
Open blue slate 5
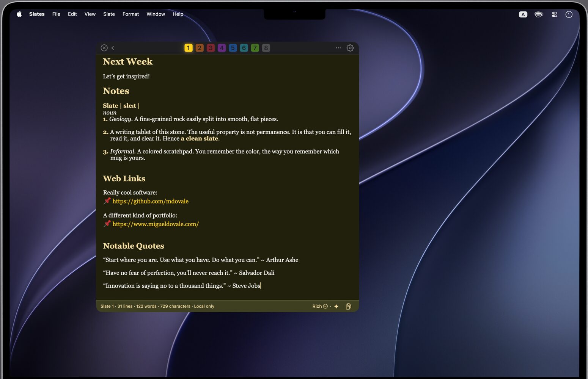pos(233,48)
